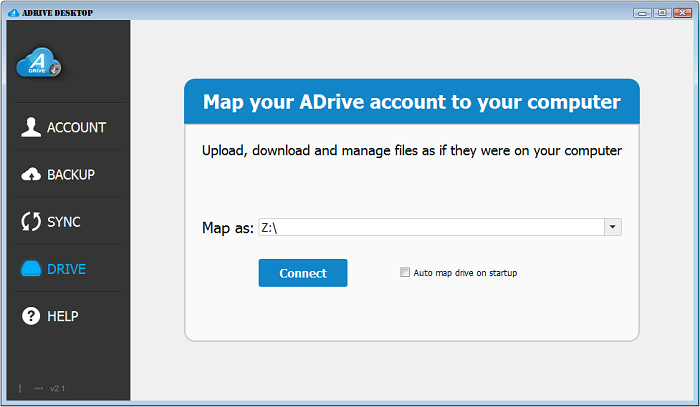Click the circular arrows Sync icon

31,222
